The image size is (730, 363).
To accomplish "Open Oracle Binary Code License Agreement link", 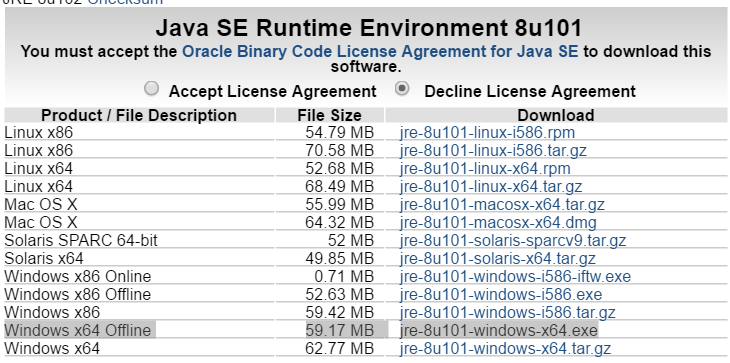I will pyautogui.click(x=380, y=51).
